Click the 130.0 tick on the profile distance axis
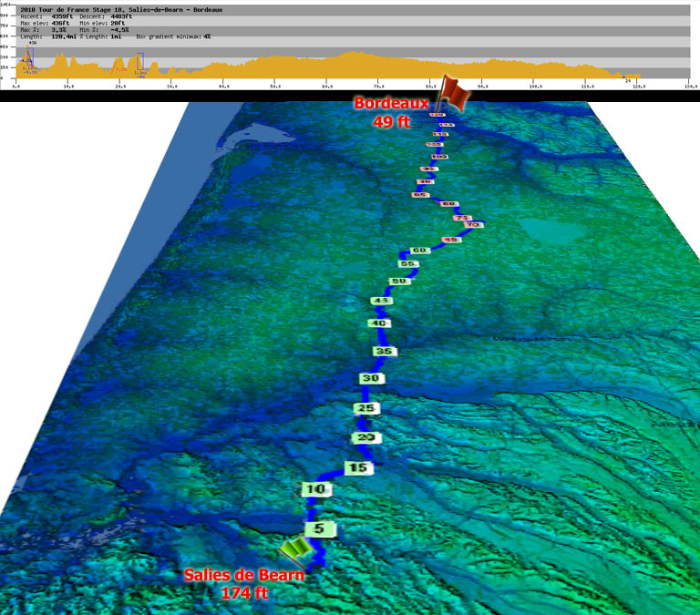 [x=691, y=86]
